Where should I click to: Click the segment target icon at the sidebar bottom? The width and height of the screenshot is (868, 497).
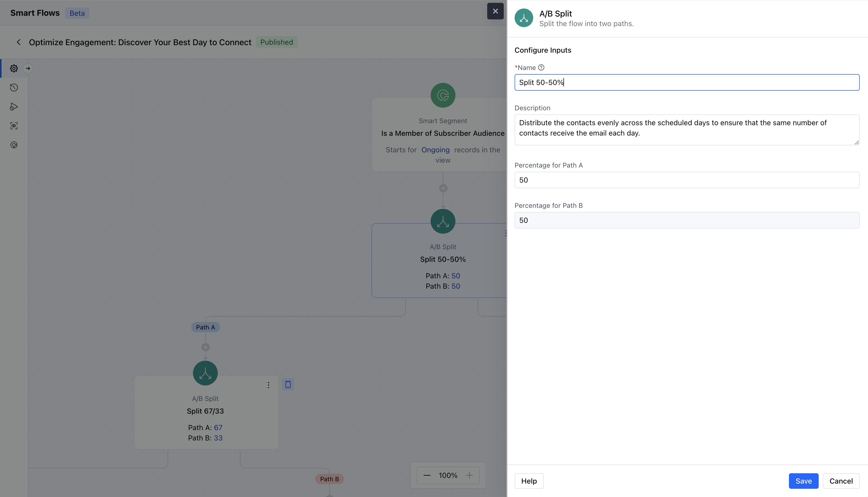coord(14,145)
